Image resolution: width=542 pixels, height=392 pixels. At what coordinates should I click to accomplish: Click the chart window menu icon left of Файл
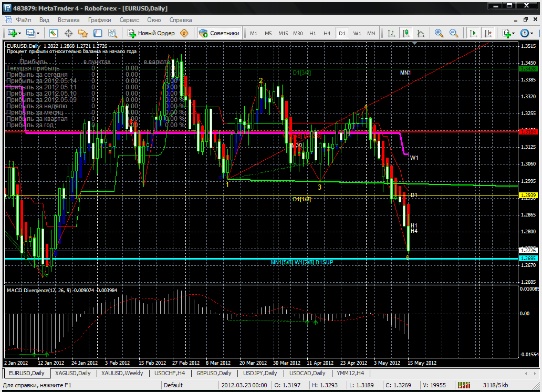[8, 20]
